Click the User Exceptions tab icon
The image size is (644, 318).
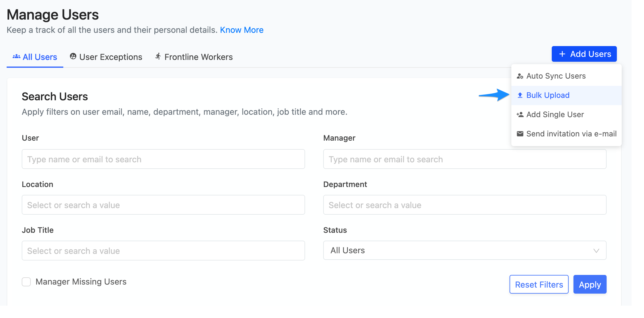(73, 56)
